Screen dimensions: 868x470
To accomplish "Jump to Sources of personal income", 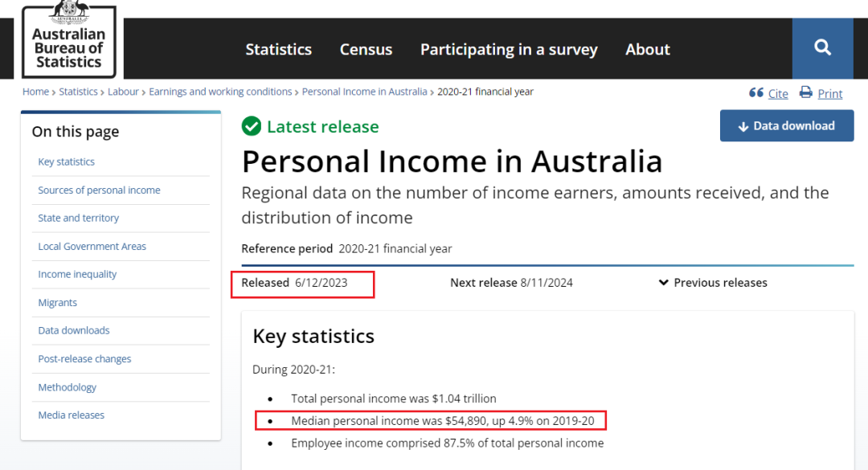I will (x=99, y=190).
